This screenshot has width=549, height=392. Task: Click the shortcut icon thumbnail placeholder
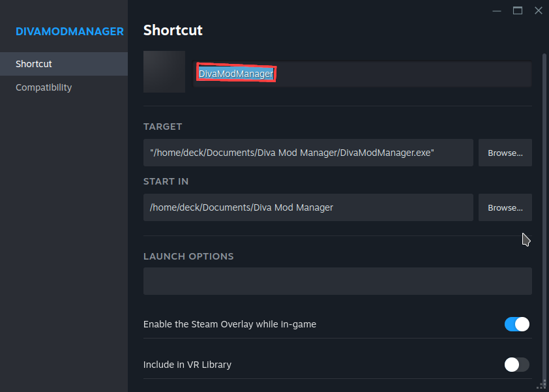(x=164, y=72)
